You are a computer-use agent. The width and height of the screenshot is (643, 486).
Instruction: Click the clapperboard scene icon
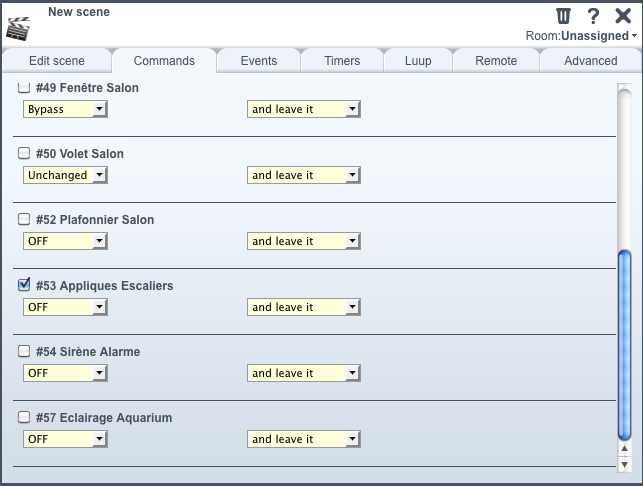[18, 29]
